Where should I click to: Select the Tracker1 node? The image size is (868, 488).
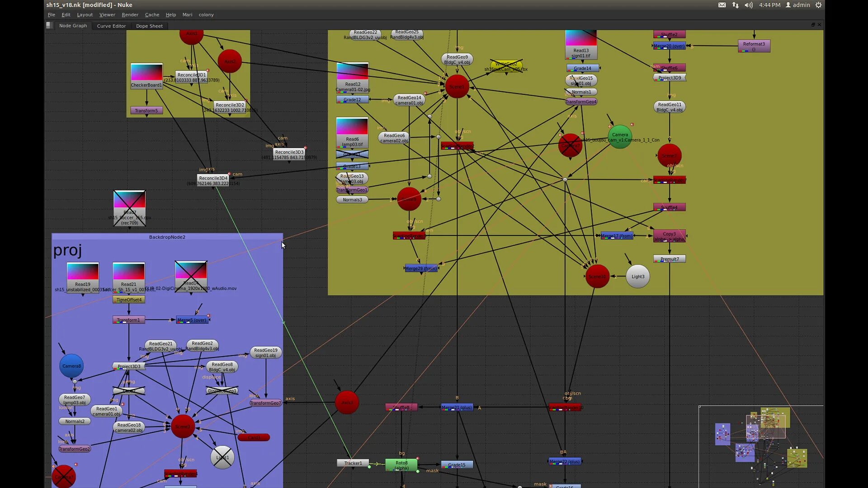click(353, 463)
